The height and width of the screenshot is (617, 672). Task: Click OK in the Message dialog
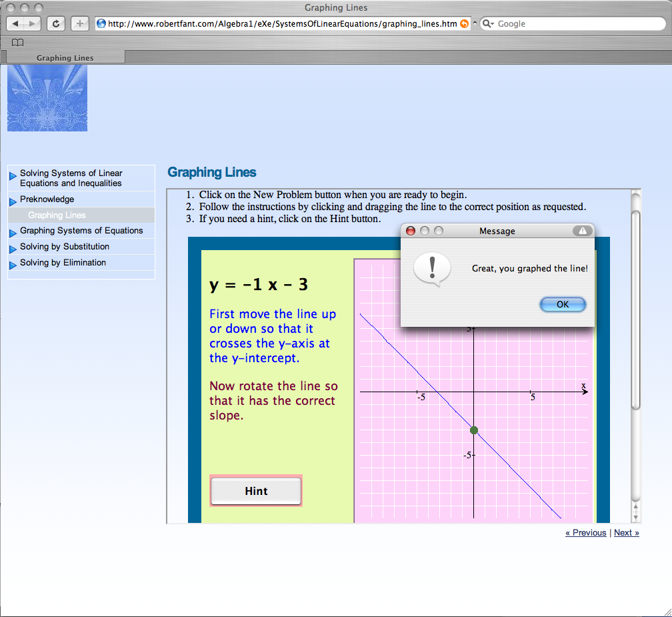click(x=562, y=304)
